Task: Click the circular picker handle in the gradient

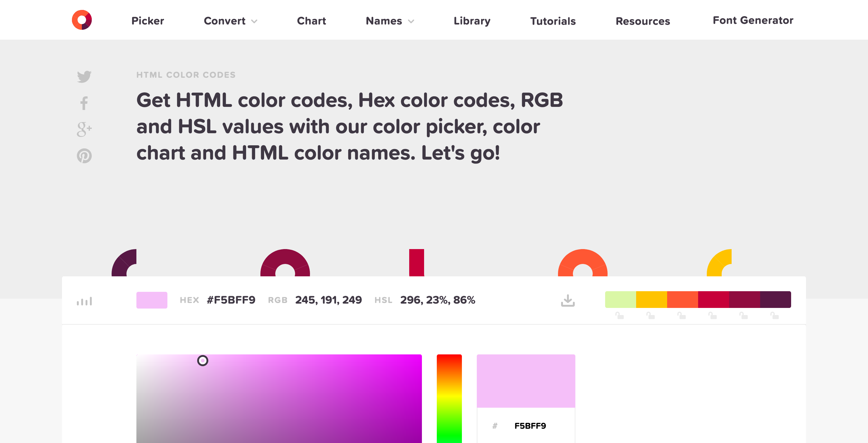Action: (202, 361)
